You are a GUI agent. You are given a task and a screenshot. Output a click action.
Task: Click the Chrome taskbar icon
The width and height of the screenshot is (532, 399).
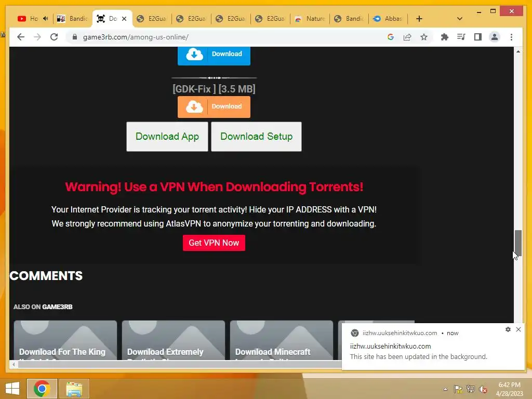point(42,389)
